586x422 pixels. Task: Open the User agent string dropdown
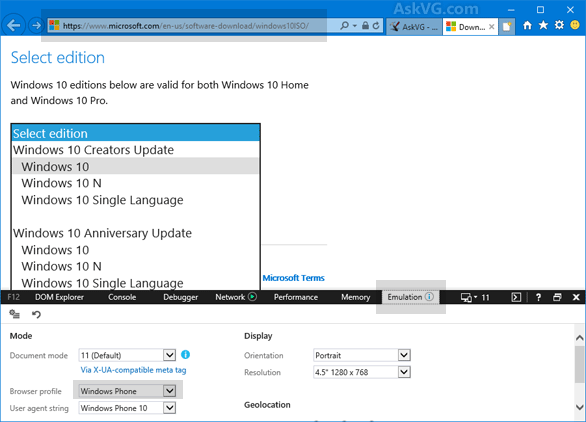(x=127, y=408)
